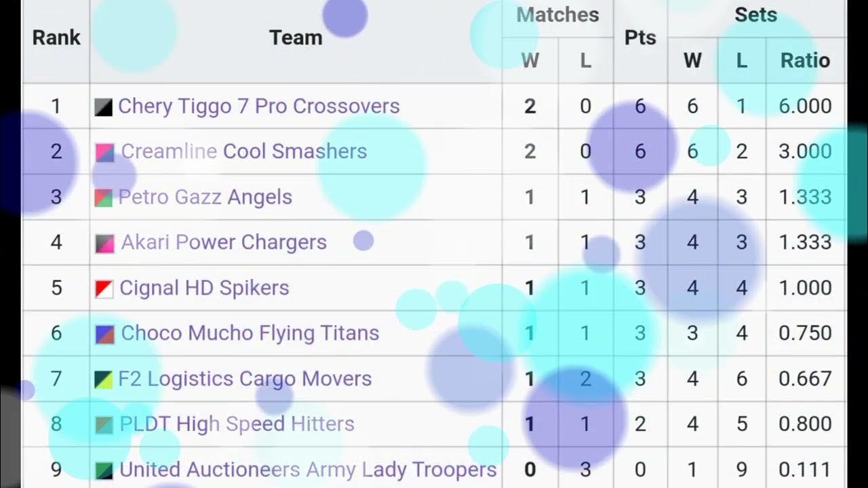
Task: Open the Creamline Cool Smashers team link
Action: click(244, 151)
